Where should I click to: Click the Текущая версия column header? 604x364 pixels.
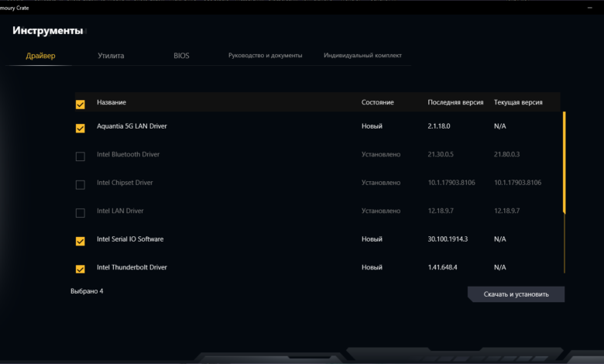coord(518,102)
